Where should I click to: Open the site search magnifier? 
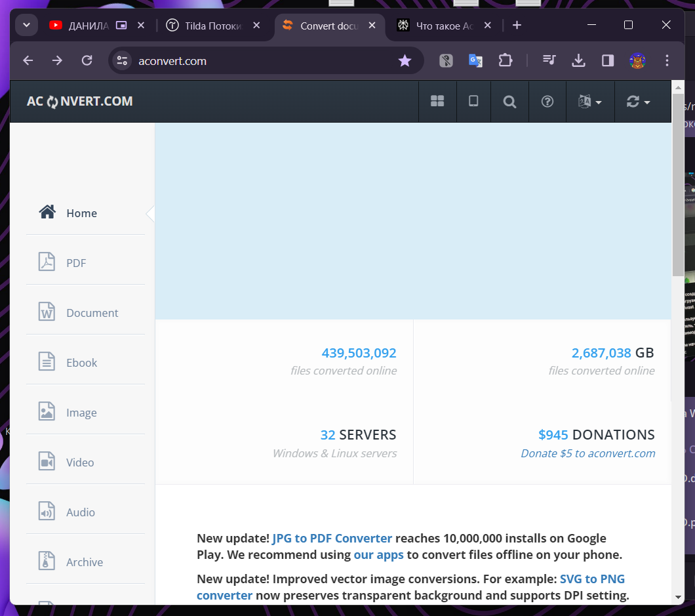pyautogui.click(x=509, y=102)
